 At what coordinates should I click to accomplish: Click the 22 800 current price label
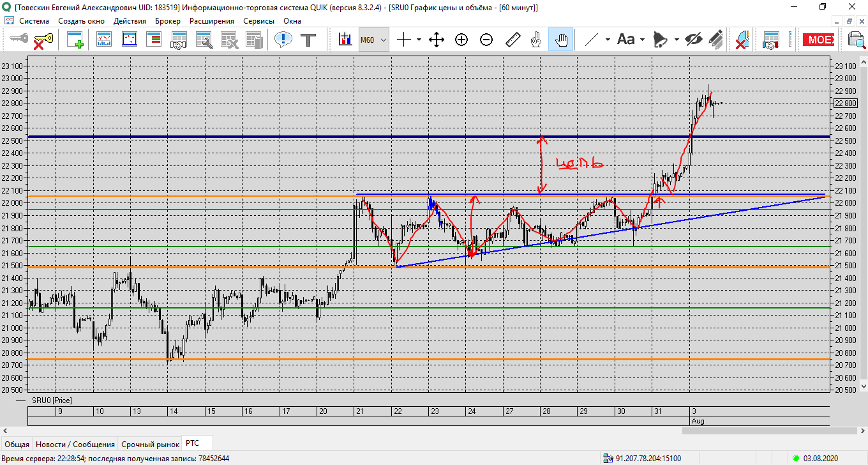(846, 103)
